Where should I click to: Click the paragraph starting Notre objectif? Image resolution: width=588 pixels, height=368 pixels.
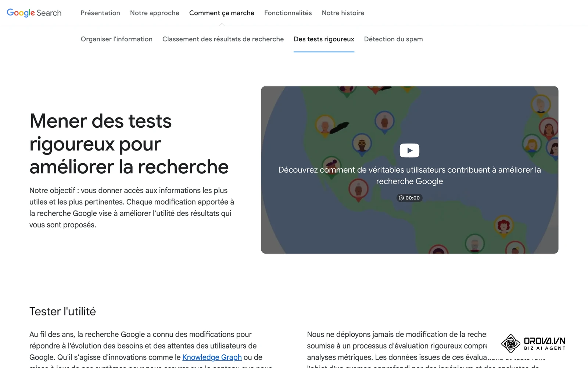click(x=132, y=208)
